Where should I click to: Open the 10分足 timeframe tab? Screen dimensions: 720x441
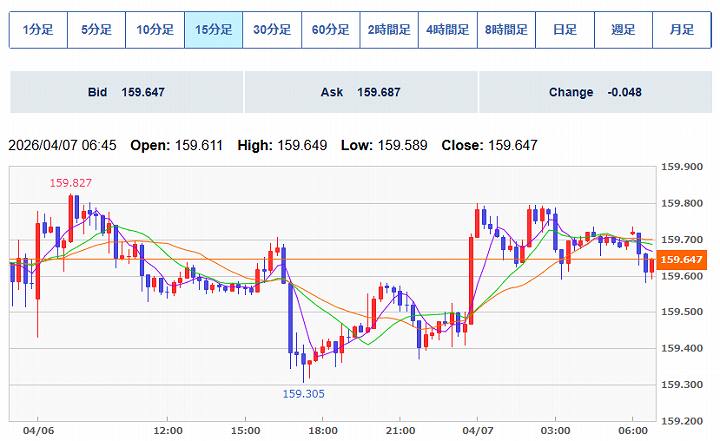point(155,30)
